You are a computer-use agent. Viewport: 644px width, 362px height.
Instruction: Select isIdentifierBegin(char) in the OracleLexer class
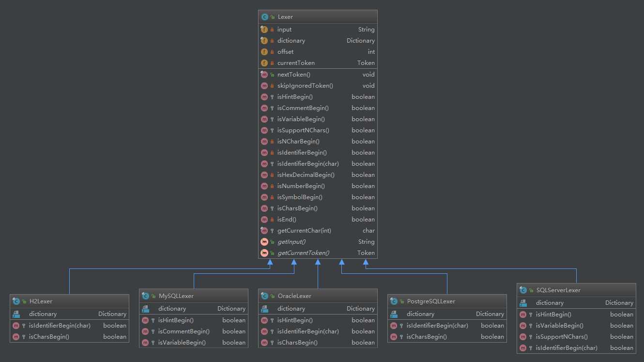(x=308, y=331)
